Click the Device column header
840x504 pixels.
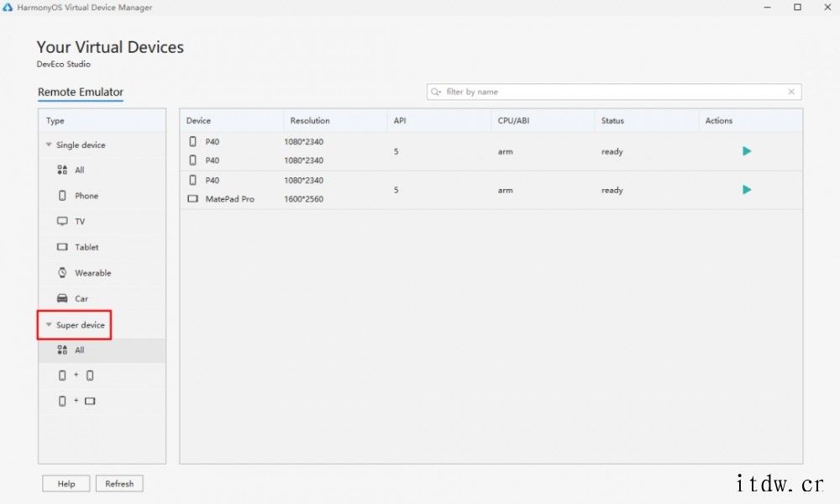pos(232,120)
